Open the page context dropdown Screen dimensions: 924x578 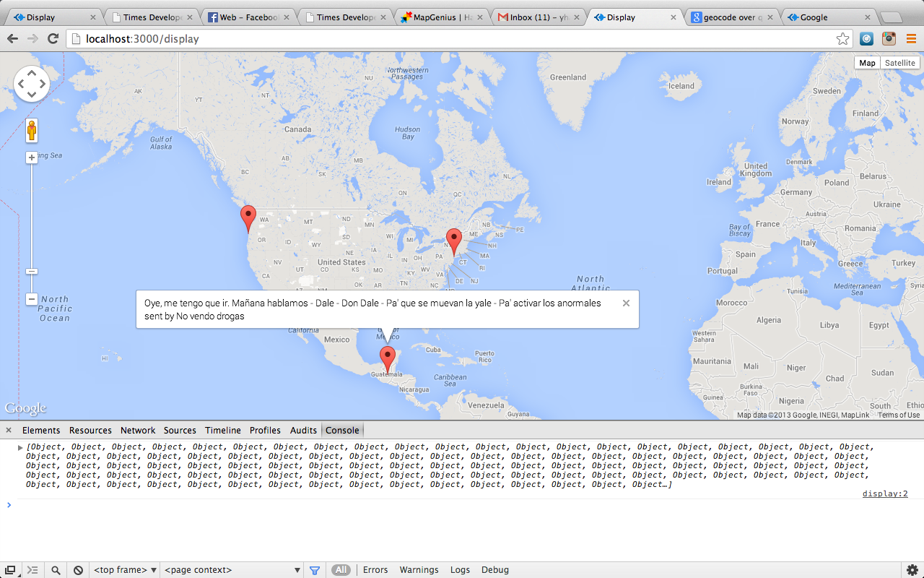click(232, 570)
